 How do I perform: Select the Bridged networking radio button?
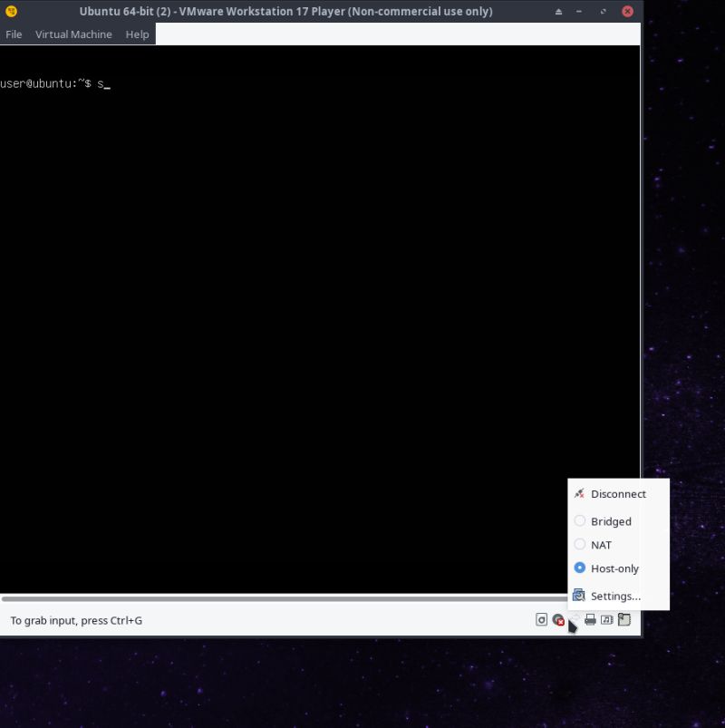[580, 520]
